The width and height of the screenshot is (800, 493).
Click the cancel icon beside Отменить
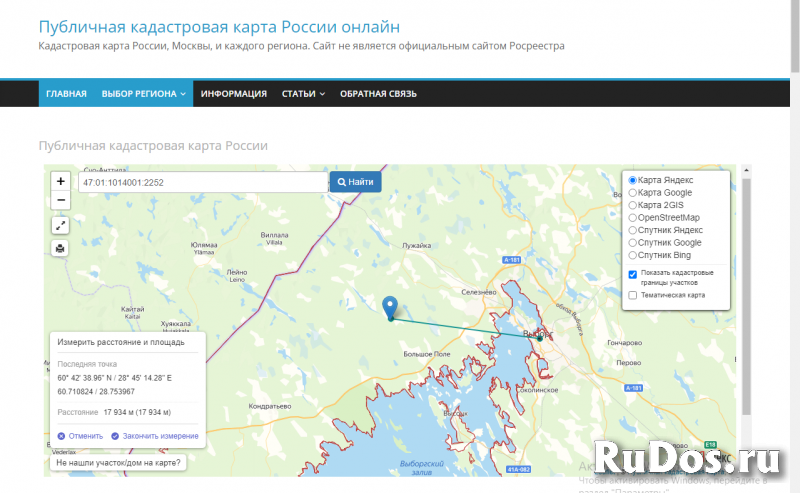(x=61, y=436)
